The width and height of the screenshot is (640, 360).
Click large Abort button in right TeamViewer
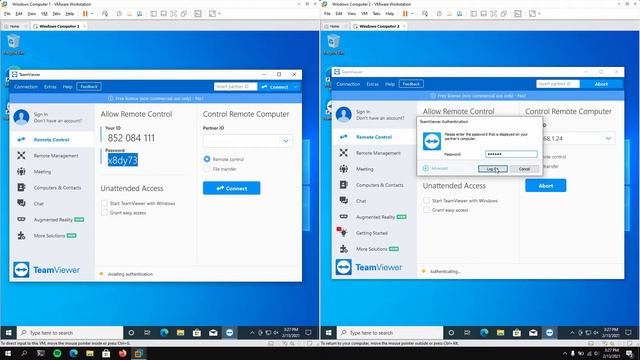(545, 186)
